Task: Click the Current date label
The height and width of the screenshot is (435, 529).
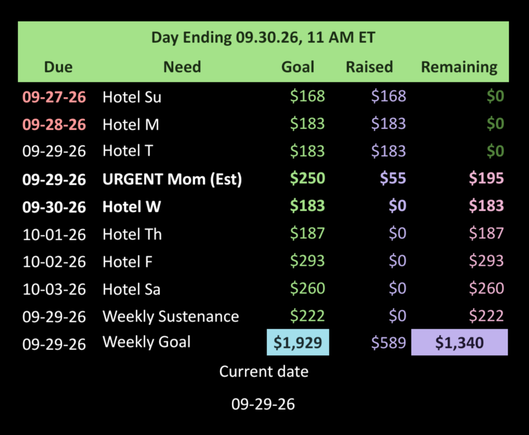Action: coord(264,372)
